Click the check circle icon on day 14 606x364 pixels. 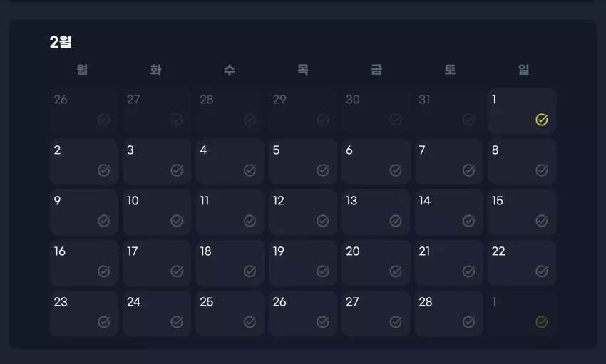[468, 221]
